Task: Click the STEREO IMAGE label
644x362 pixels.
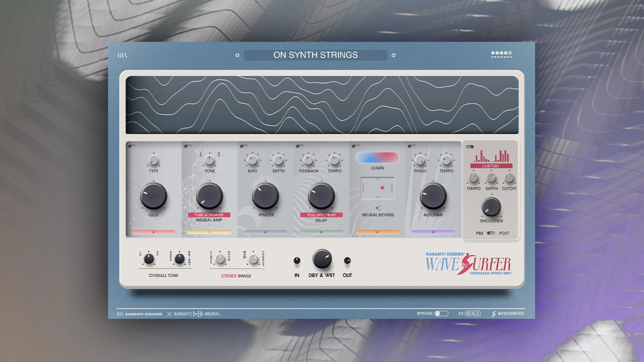Action: pyautogui.click(x=236, y=276)
